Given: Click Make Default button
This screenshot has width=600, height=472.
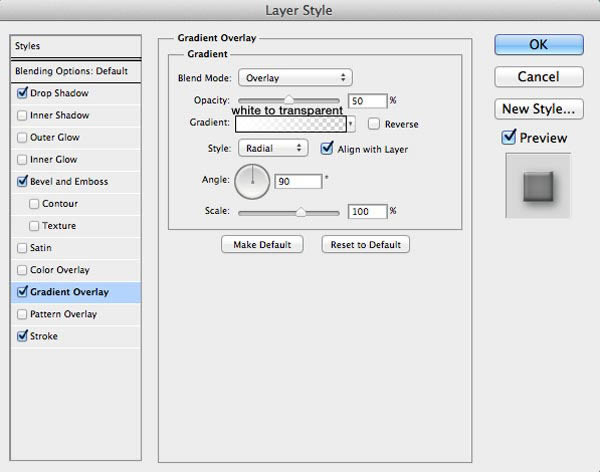Looking at the screenshot, I should coord(262,245).
